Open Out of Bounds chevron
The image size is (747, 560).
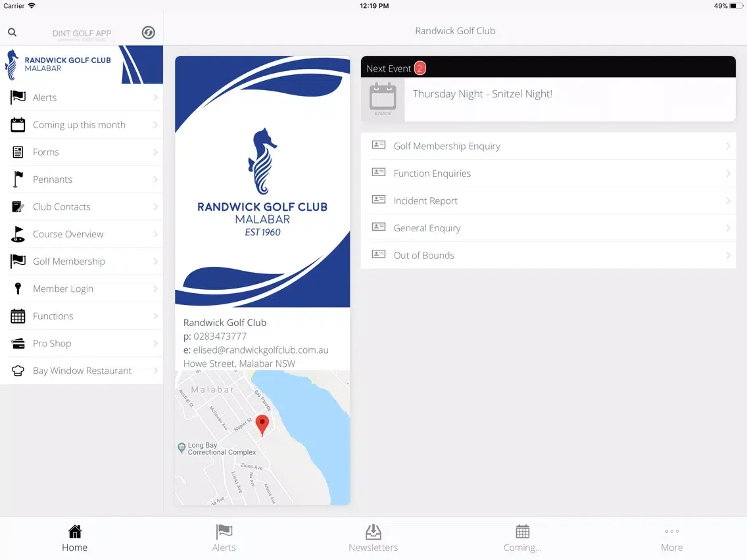click(728, 255)
